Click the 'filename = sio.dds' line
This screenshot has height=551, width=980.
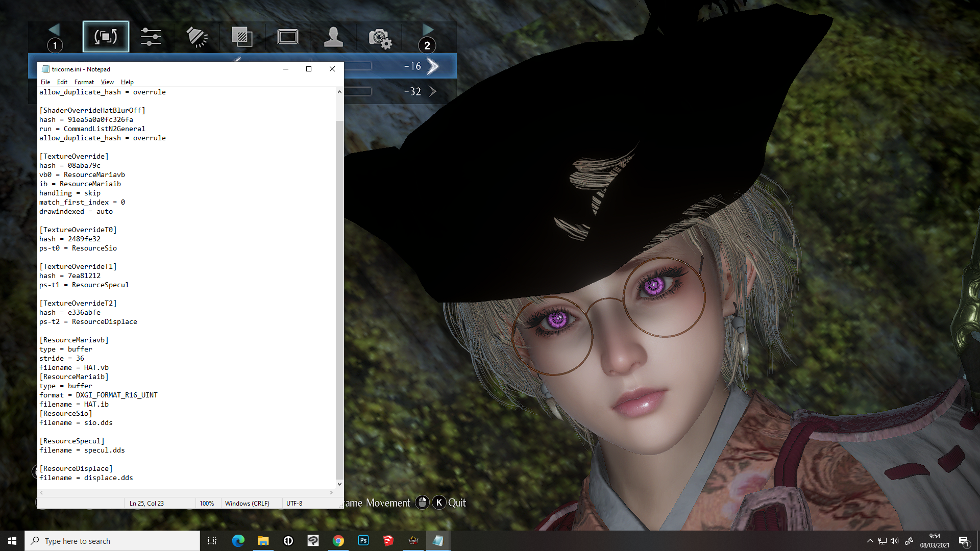(x=76, y=423)
